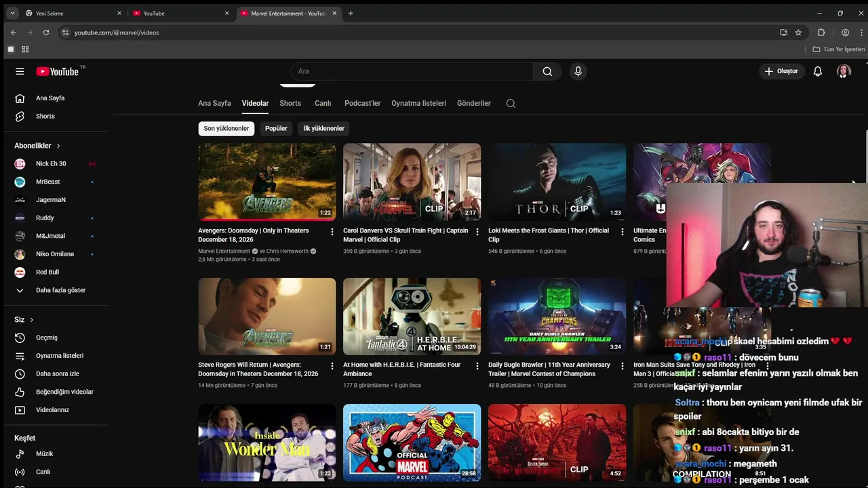Play Daily Bugle Brawler thumbnail
868x488 pixels.
[x=557, y=317]
